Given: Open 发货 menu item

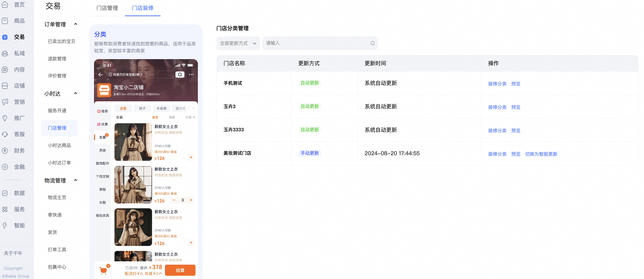Looking at the screenshot, I should [53, 232].
